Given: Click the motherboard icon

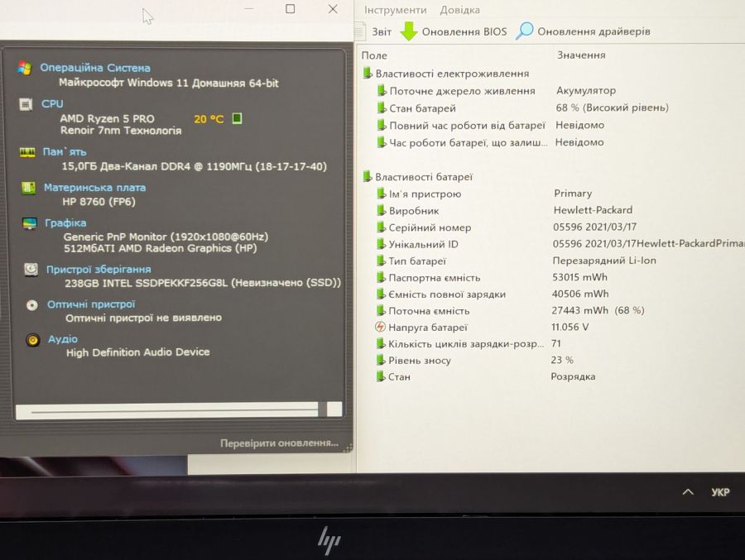Looking at the screenshot, I should [x=28, y=188].
